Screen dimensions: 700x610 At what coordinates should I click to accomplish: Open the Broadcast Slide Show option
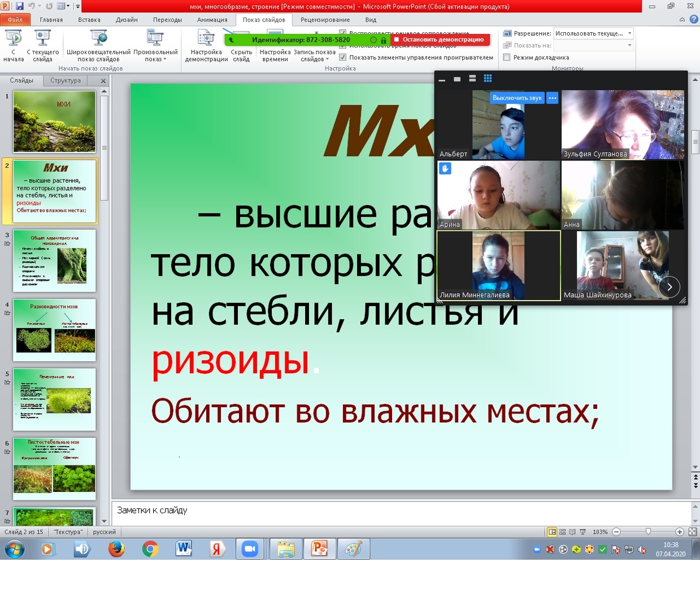pos(98,45)
